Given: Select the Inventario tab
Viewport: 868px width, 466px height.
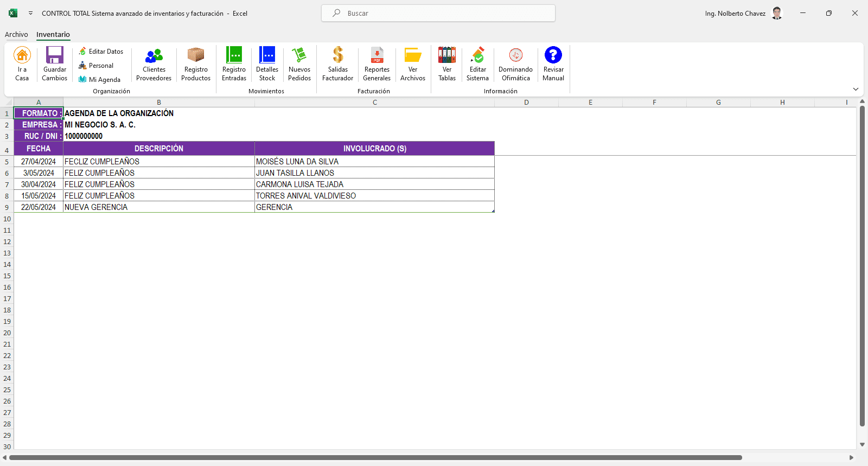Looking at the screenshot, I should click(x=53, y=34).
